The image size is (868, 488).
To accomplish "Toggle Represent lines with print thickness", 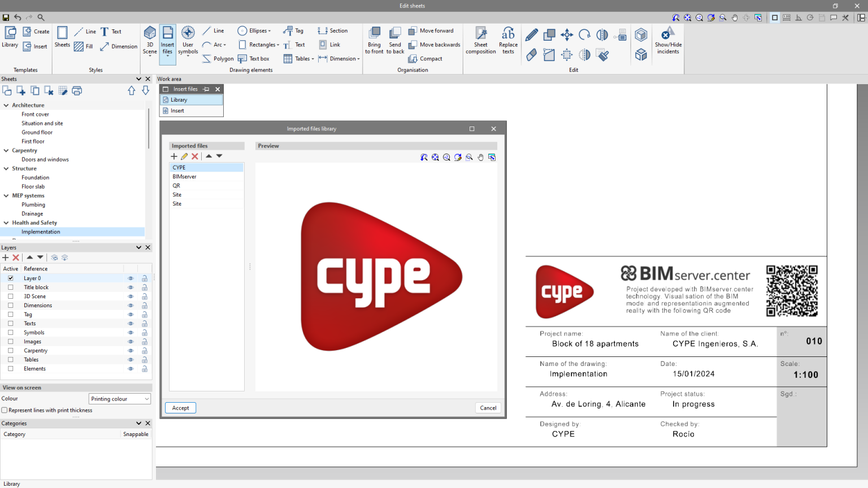I will 6,410.
